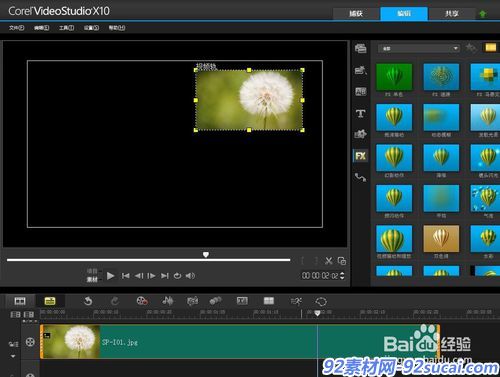Select the bubbles filter balloon thumbnail
This screenshot has height=377, width=500.
click(x=485, y=198)
